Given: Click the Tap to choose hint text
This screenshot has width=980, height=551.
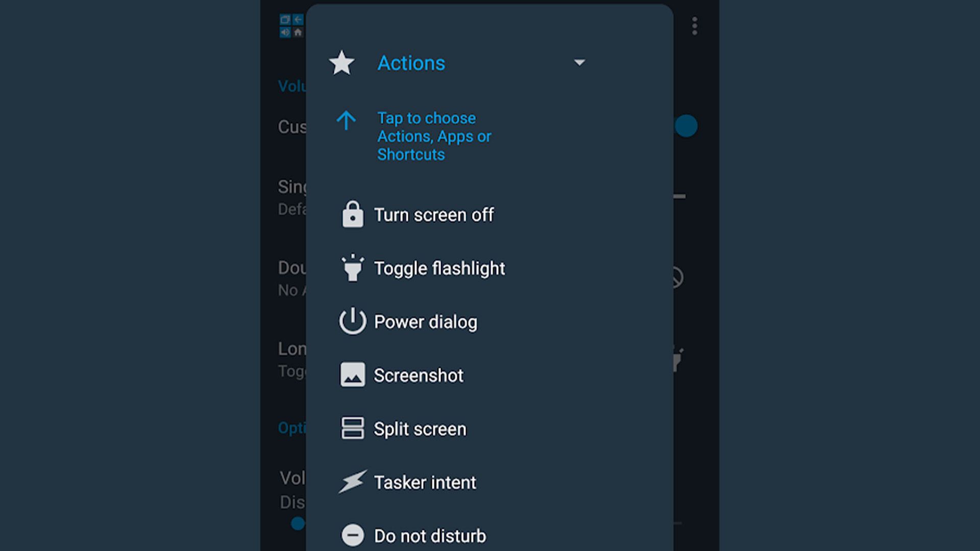Looking at the screenshot, I should (x=434, y=136).
